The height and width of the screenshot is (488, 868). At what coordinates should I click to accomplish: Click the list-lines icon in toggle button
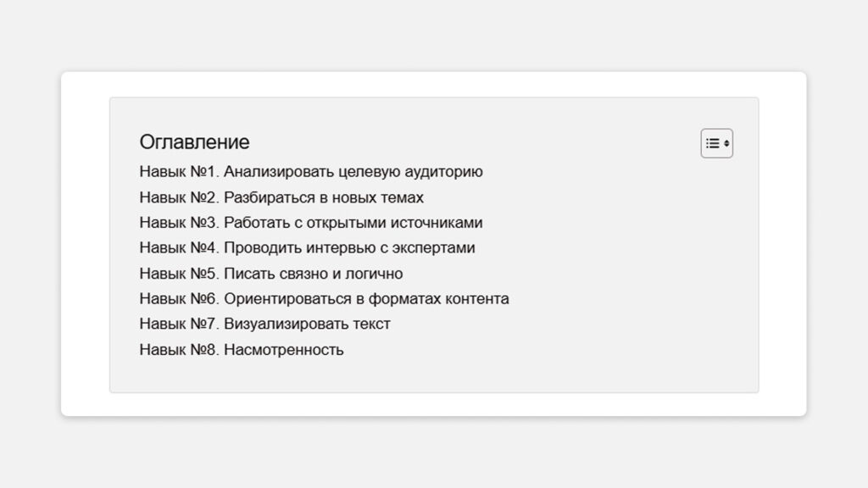click(713, 143)
